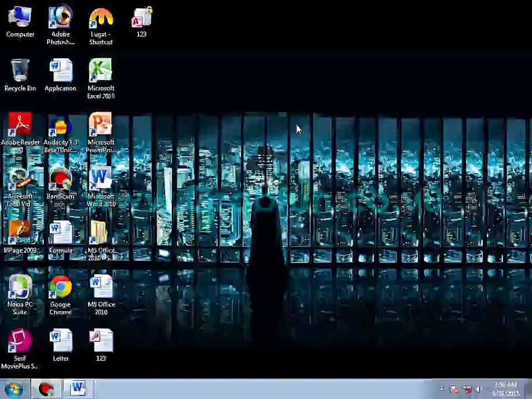532x399 pixels.
Task: Switch to Bandicam in the taskbar
Action: point(46,389)
